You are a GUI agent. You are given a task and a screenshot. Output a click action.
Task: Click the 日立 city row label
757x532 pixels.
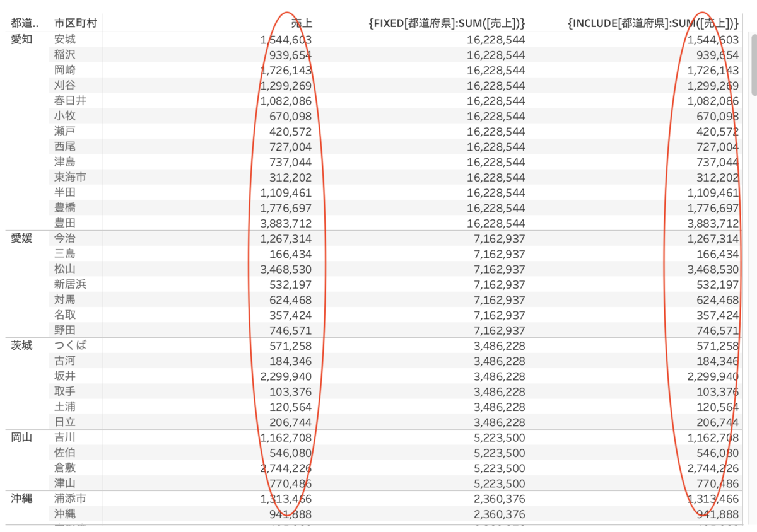[64, 422]
